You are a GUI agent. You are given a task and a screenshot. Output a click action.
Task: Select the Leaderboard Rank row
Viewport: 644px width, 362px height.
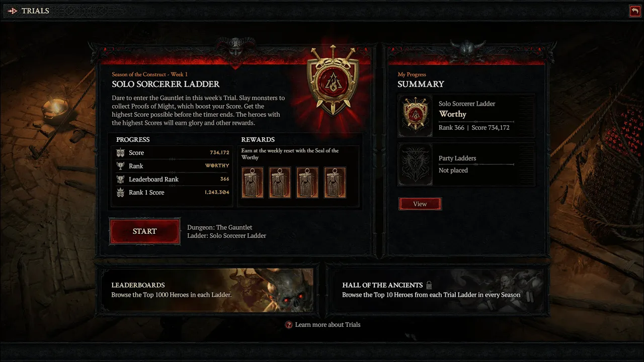tap(173, 179)
